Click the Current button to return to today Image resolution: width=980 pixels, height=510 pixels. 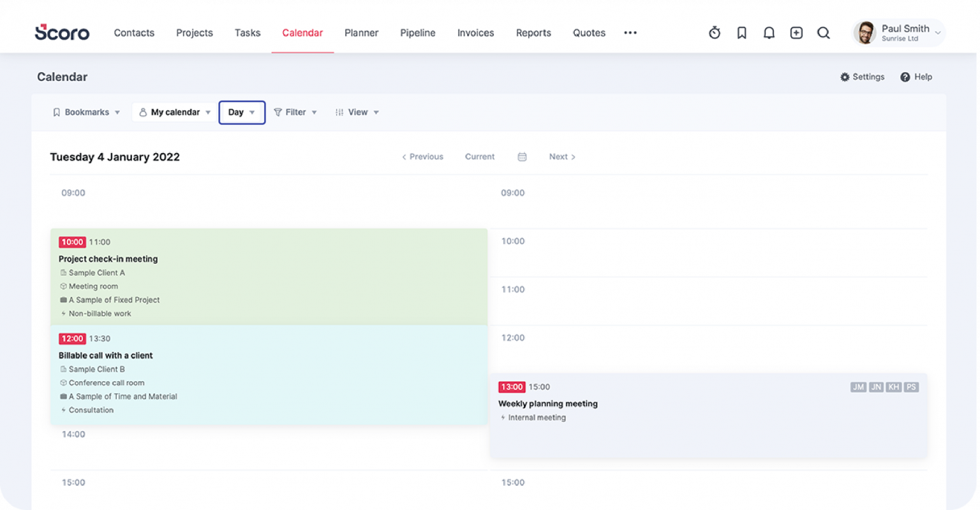pos(479,156)
